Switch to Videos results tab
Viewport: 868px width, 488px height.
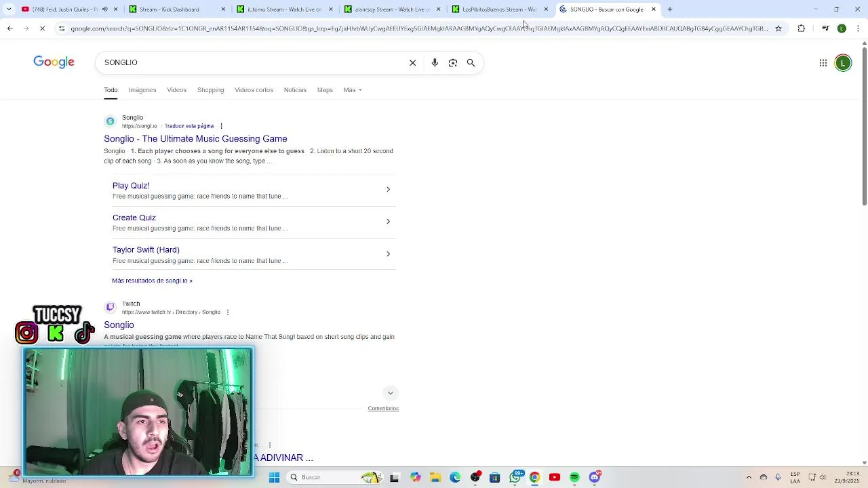176,90
